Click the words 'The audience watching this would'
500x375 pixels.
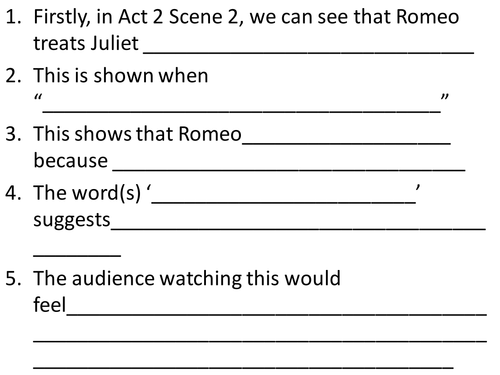(x=187, y=278)
